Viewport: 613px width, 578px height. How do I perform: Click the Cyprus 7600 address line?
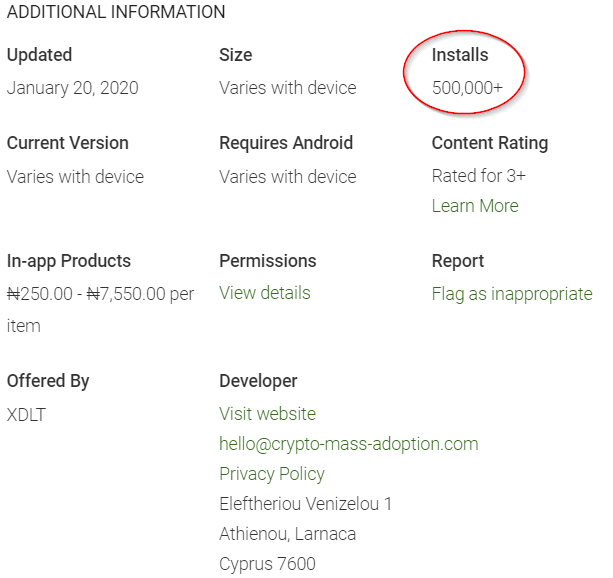pyautogui.click(x=267, y=564)
